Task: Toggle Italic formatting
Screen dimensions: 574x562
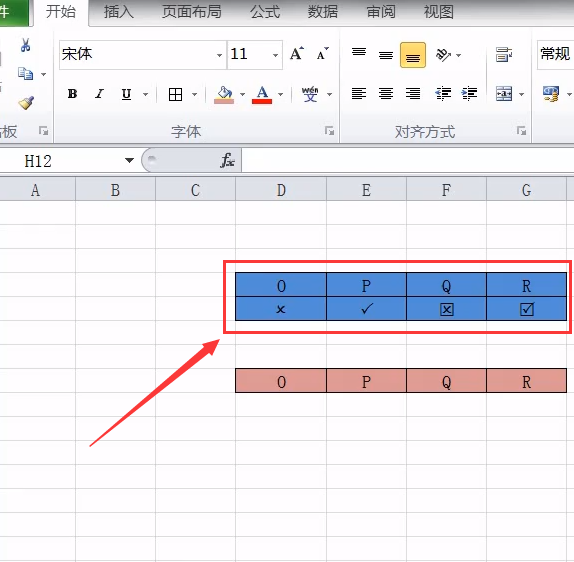Action: pos(99,94)
